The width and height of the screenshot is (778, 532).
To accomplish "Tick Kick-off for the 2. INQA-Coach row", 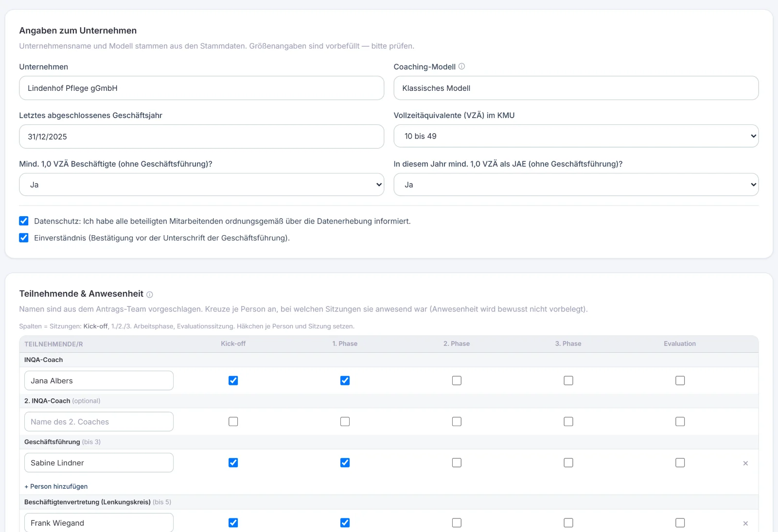I will pyautogui.click(x=233, y=422).
